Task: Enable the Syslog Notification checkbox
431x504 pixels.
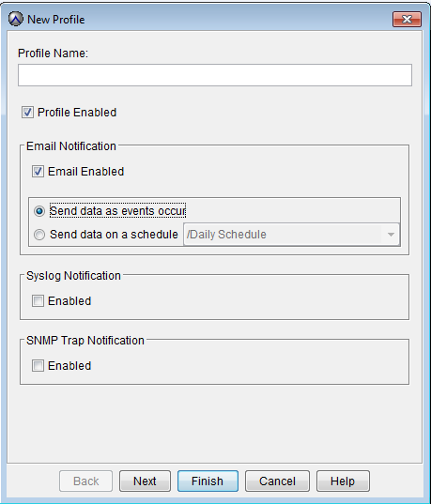Action: [x=38, y=301]
